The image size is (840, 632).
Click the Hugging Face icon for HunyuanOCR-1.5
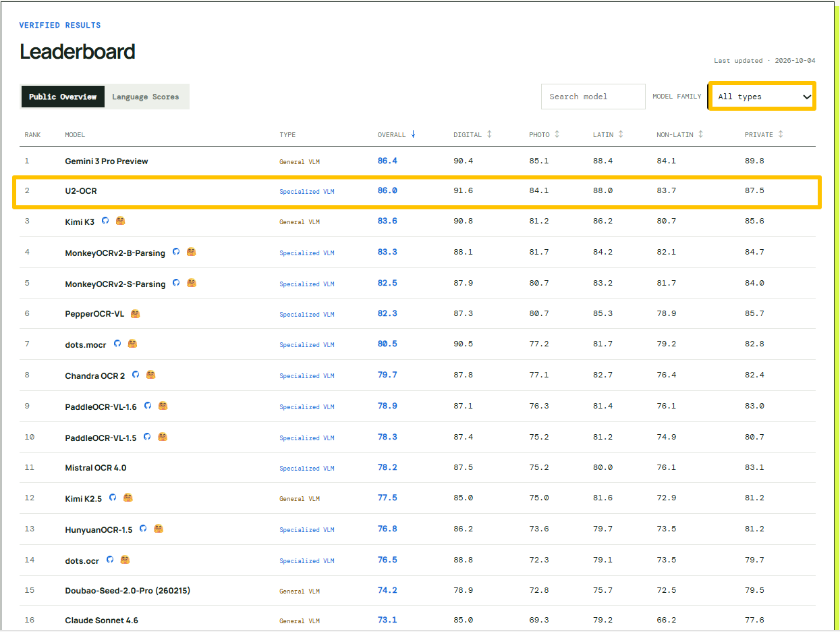tap(158, 529)
